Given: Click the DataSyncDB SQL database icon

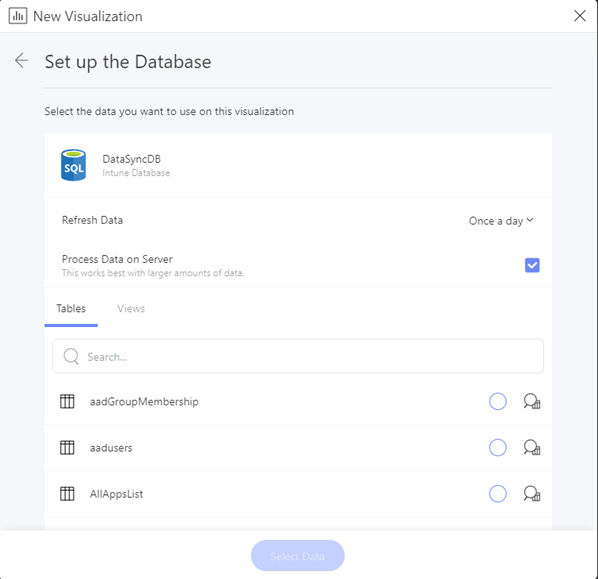Looking at the screenshot, I should point(73,165).
